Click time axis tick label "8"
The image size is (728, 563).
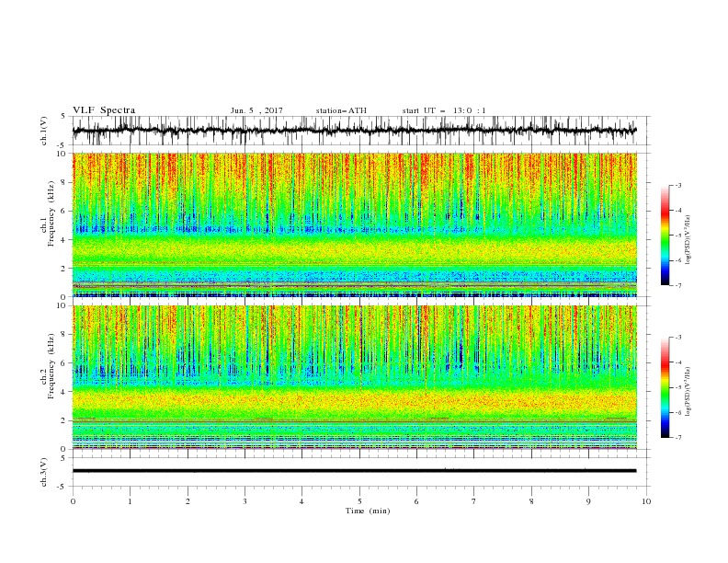point(531,501)
